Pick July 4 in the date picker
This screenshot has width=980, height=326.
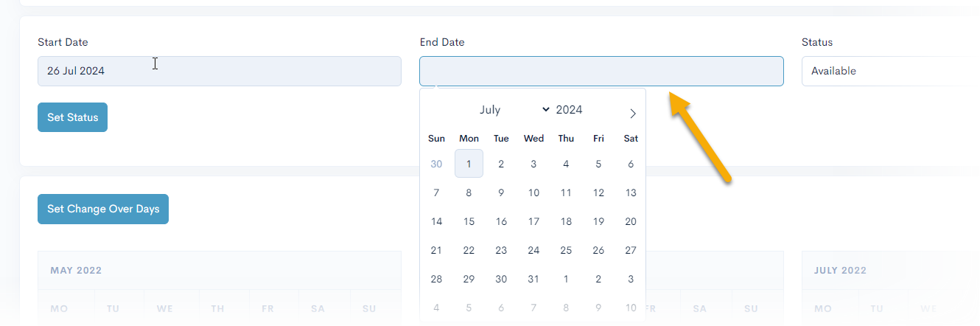(x=566, y=164)
